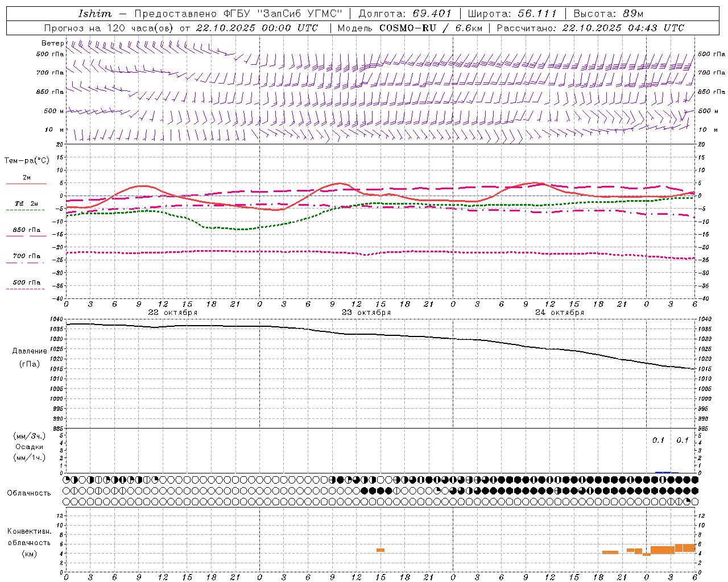Click the 'Тем-ра(°C)' temperature axis title
Image resolution: width=728 pixels, height=582 pixels.
coord(27,160)
